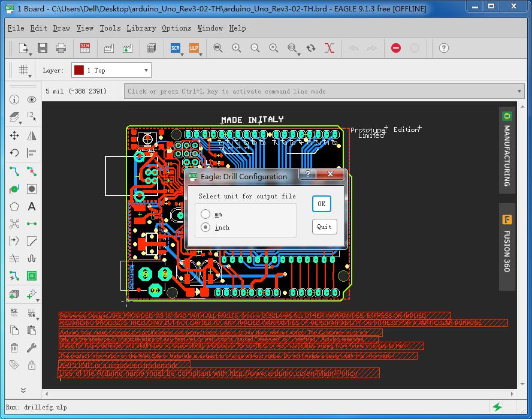Run a ULP via the orange ULP toolbar icon

click(x=194, y=48)
